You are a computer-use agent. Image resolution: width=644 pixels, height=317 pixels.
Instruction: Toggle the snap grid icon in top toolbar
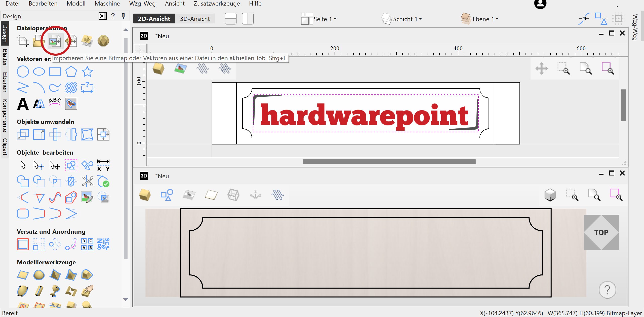(618, 19)
